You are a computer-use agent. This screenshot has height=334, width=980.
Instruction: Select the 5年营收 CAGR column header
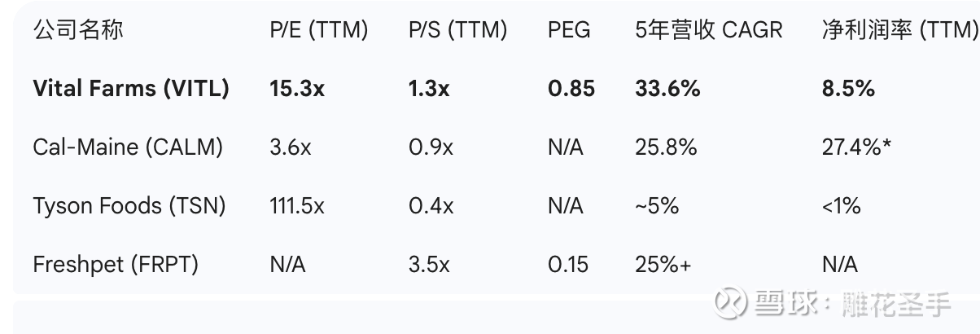coord(708,30)
